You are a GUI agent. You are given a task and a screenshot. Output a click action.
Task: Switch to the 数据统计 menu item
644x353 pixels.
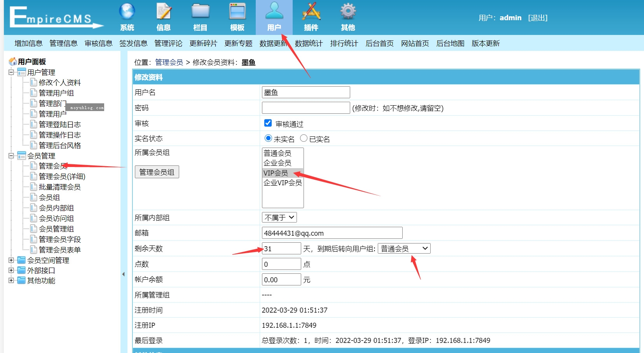pos(308,43)
